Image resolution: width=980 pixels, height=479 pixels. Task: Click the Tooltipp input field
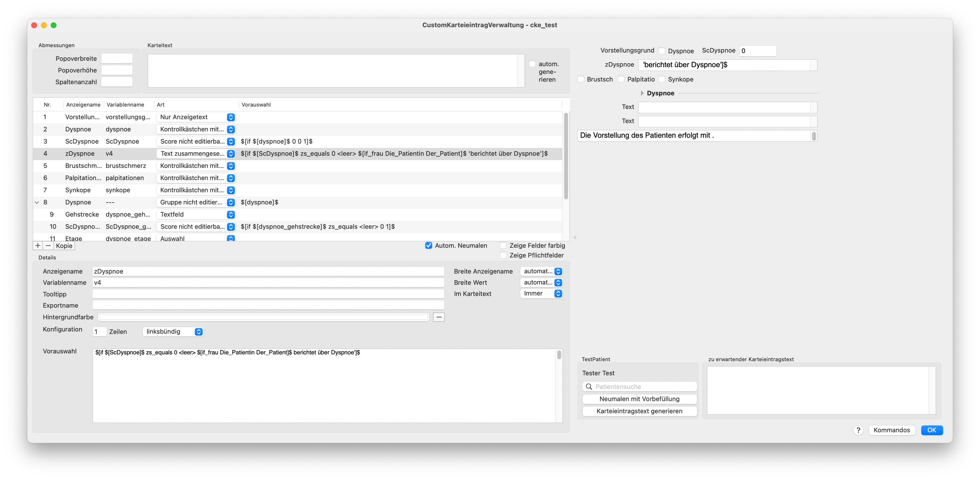[x=268, y=294]
